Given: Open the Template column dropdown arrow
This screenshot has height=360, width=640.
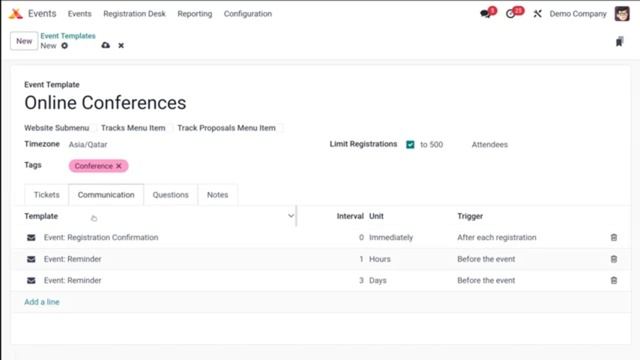Looking at the screenshot, I should [291, 216].
